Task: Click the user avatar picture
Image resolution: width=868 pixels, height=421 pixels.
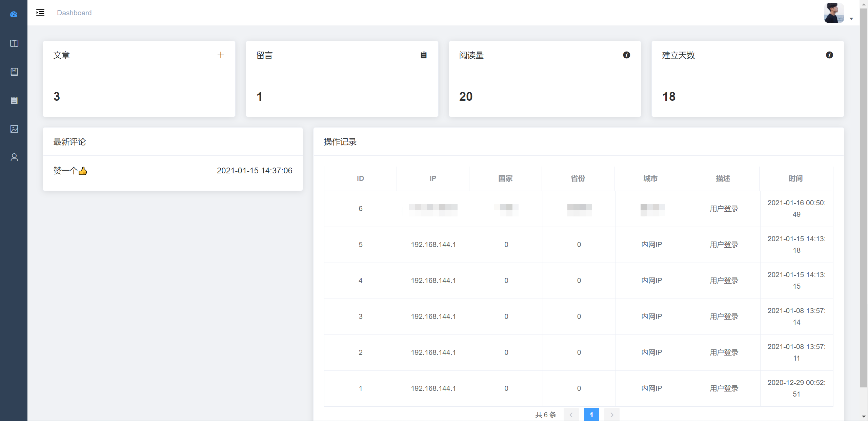Action: [x=834, y=13]
